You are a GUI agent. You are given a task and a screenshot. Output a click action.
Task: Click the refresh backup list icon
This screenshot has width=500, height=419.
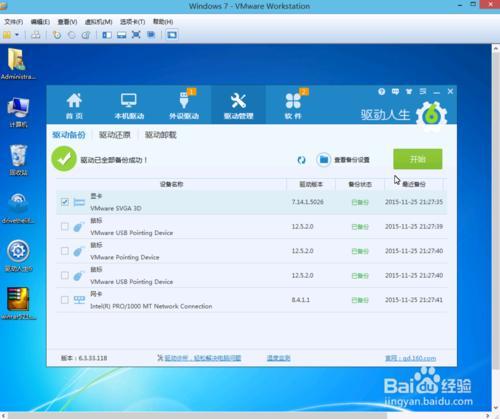click(301, 160)
